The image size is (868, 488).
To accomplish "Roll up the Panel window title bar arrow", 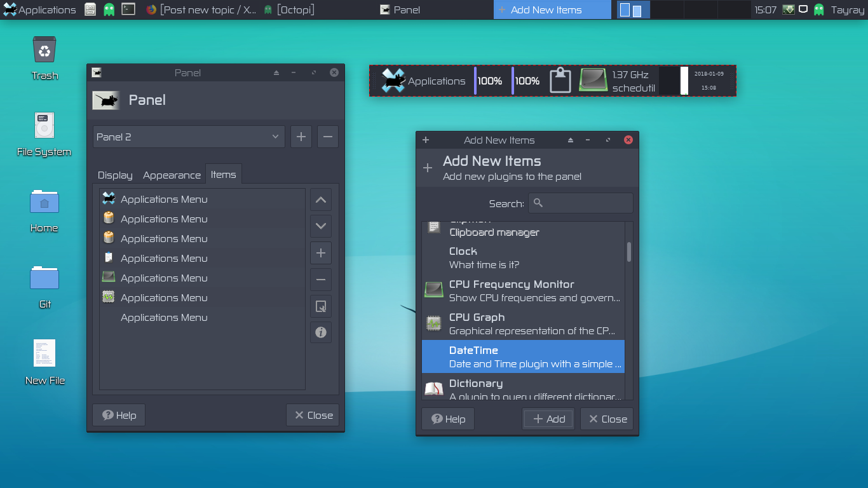I will (276, 72).
